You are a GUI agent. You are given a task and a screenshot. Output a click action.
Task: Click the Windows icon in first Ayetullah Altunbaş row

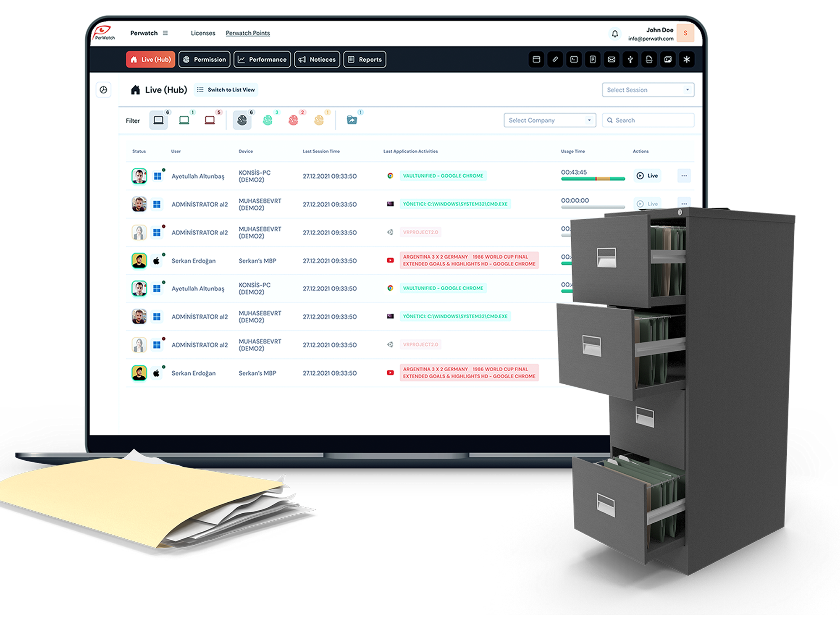157,176
